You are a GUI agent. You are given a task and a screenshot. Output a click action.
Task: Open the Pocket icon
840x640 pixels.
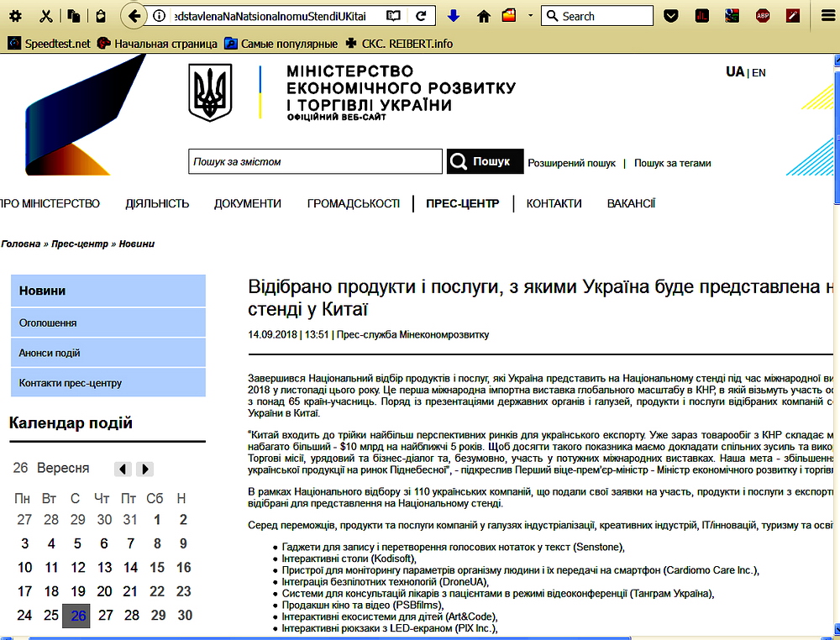point(670,16)
